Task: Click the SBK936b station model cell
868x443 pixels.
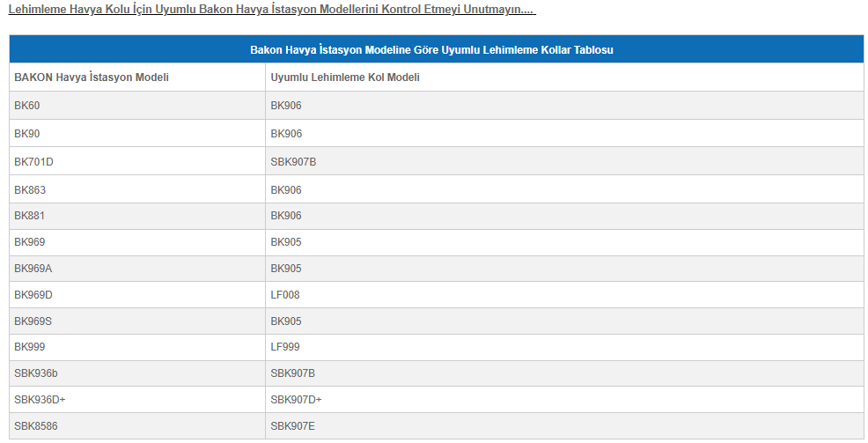Action: coord(36,373)
